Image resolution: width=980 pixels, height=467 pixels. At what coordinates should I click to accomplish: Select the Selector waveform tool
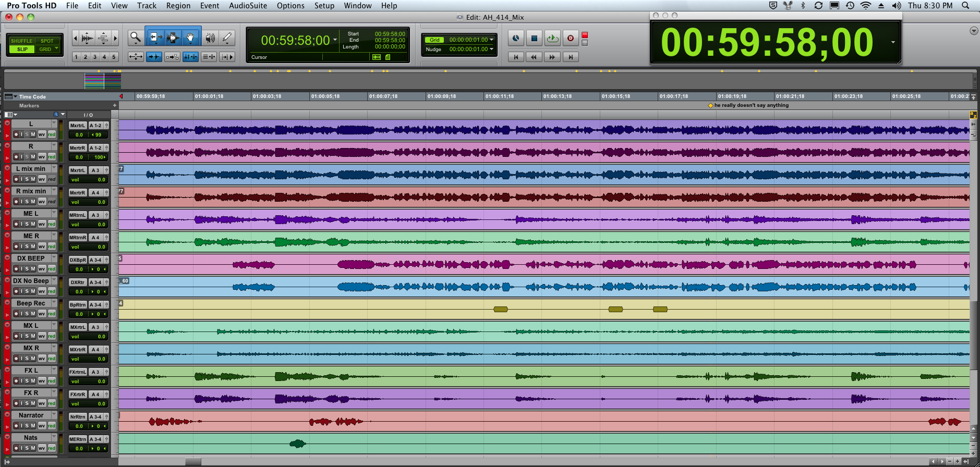click(x=173, y=38)
